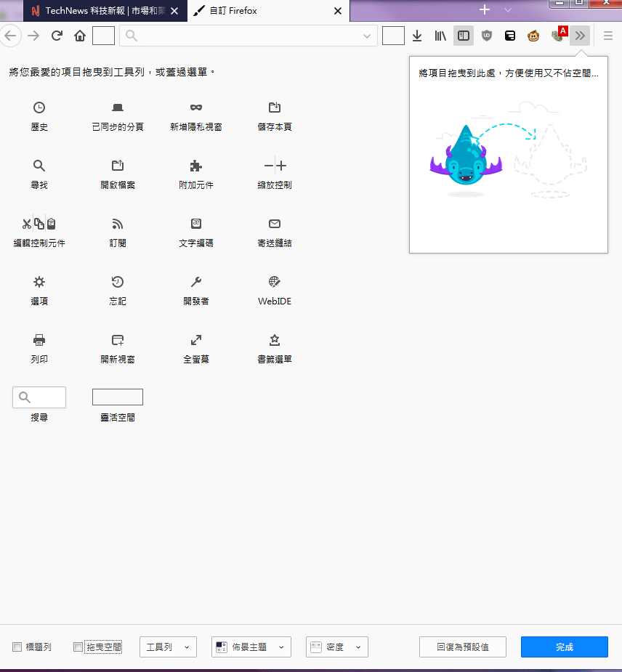Click the monkey extension toolbar icon
The width and height of the screenshot is (622, 672).
coord(533,36)
